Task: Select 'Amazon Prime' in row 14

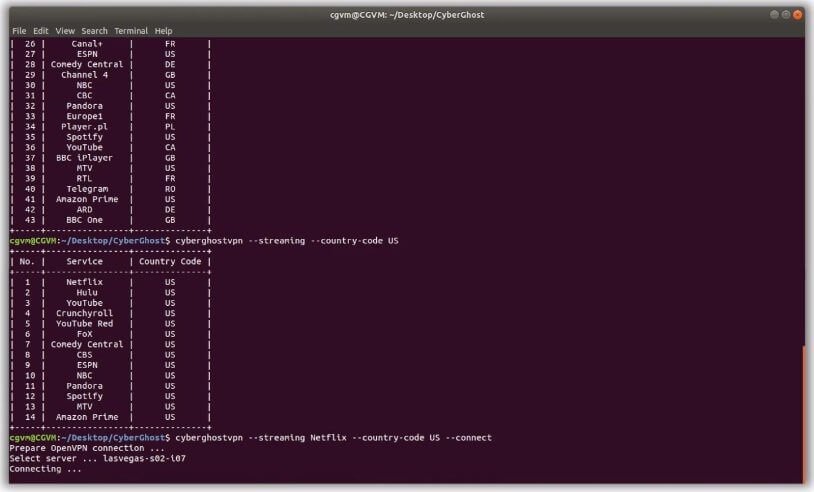Action: (87, 417)
